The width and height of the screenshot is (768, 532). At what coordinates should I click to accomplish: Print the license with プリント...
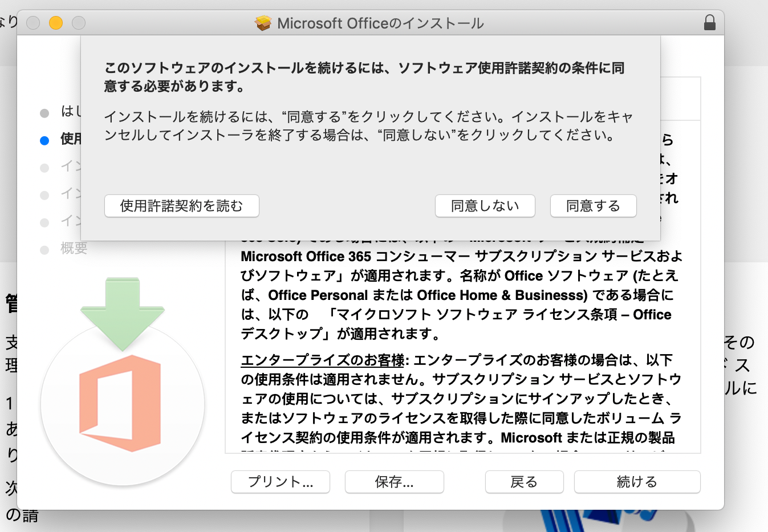(280, 482)
